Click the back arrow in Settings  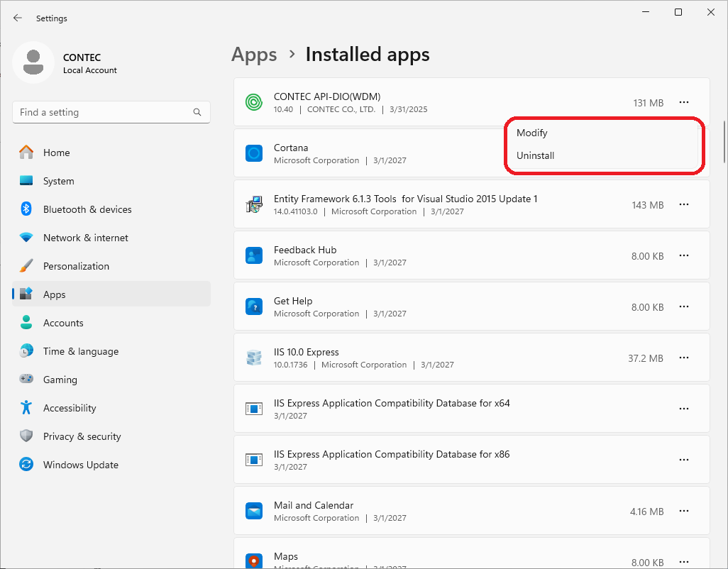pyautogui.click(x=18, y=18)
